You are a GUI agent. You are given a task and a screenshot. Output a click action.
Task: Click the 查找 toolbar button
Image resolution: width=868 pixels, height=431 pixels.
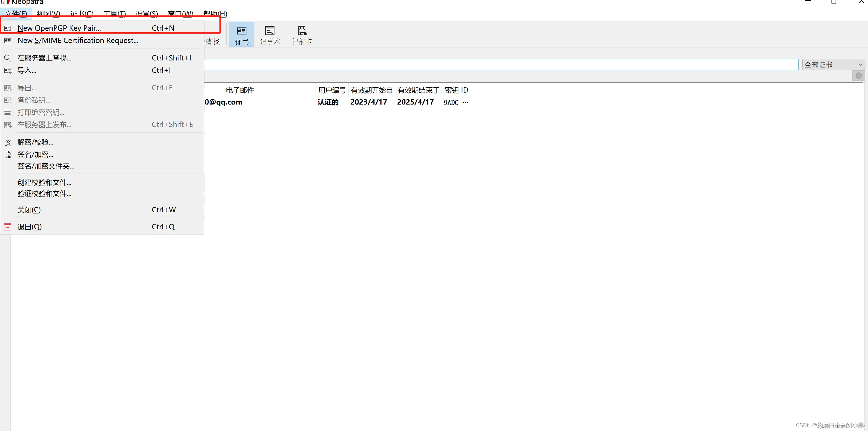pos(213,42)
